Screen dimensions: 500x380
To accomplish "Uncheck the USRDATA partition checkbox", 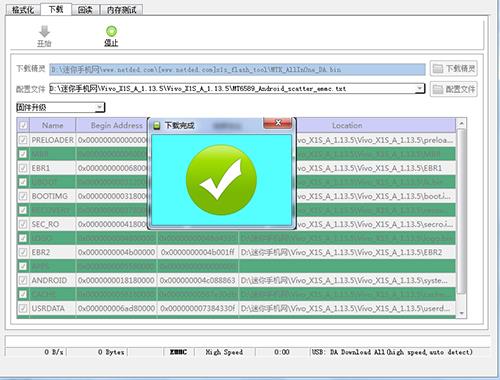I will tap(23, 308).
